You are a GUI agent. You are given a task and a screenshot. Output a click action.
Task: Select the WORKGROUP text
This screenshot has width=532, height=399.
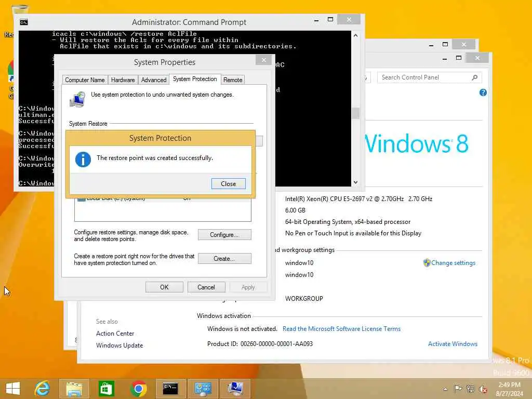[304, 299]
